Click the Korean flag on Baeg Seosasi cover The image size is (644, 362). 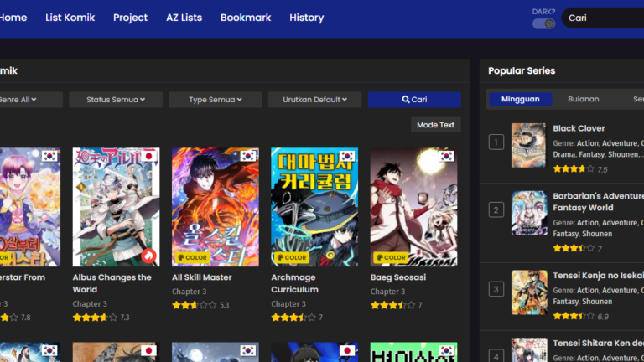tap(447, 156)
